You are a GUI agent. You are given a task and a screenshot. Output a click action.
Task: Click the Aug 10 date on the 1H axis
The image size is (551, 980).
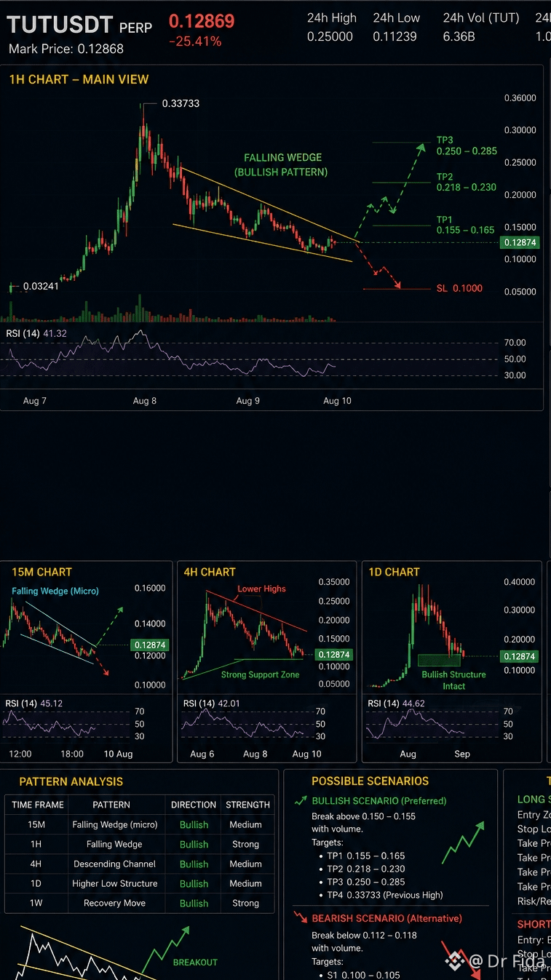pyautogui.click(x=337, y=401)
